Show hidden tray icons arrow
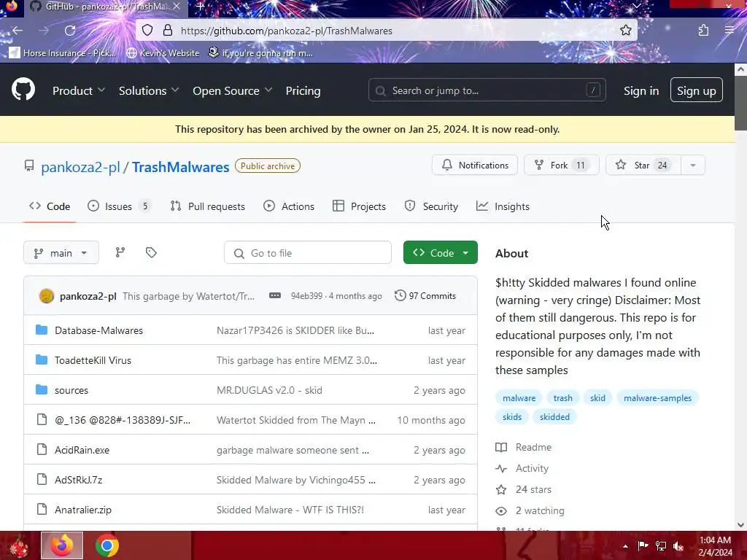747x560 pixels. click(625, 546)
